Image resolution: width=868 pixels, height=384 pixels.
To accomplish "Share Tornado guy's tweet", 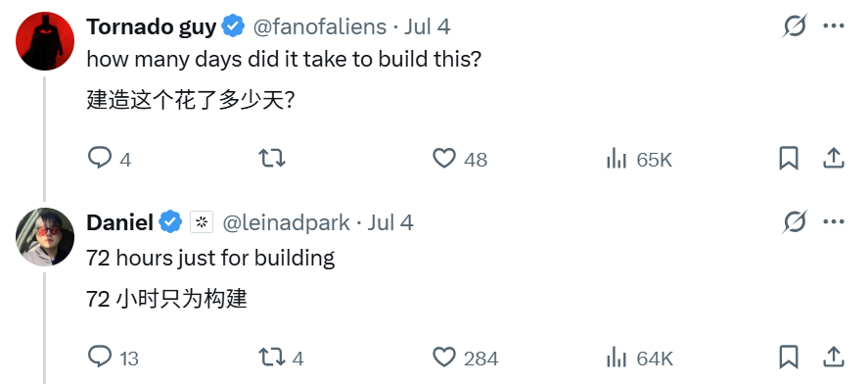I will coord(833,159).
